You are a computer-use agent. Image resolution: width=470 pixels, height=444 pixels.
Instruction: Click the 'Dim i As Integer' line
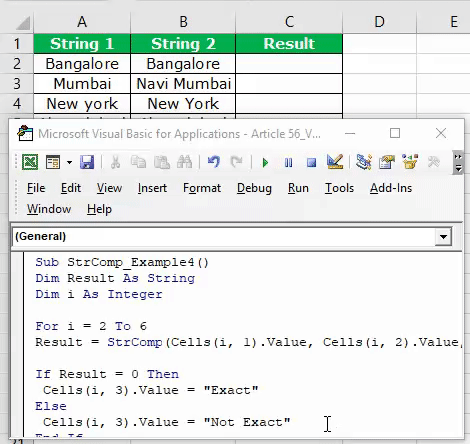[99, 294]
